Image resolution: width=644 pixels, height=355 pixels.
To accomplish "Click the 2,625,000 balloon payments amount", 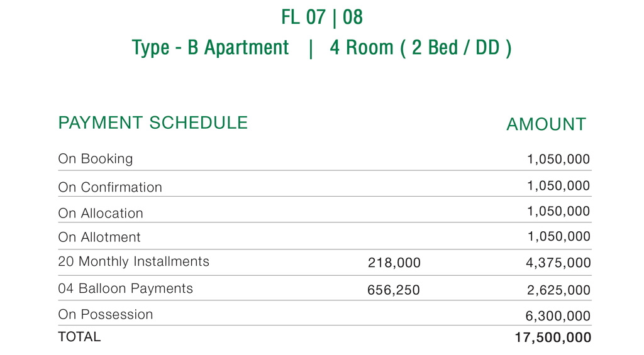I will pos(558,290).
